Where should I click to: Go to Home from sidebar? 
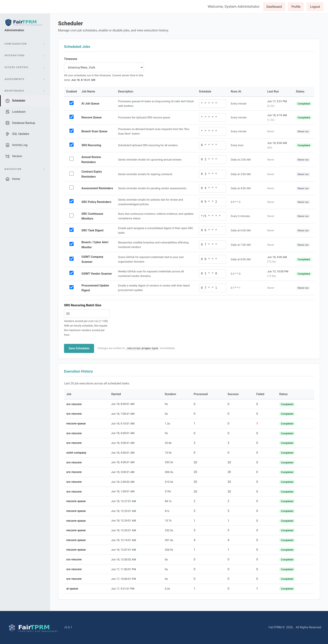(25, 179)
